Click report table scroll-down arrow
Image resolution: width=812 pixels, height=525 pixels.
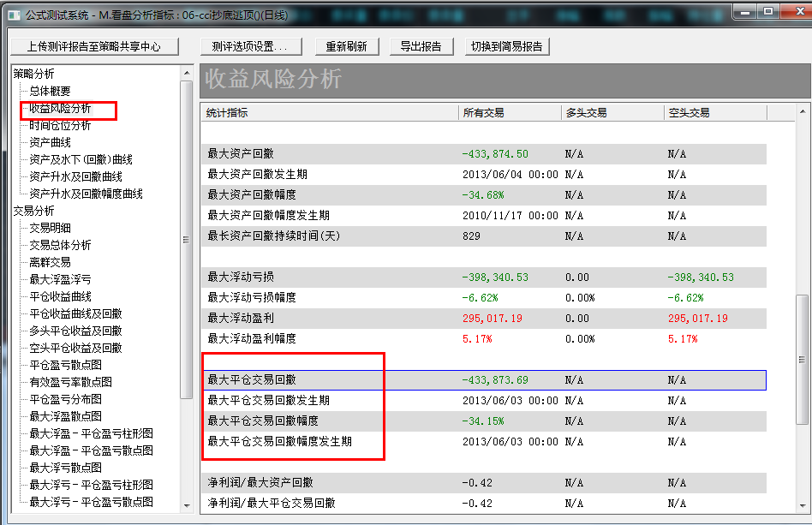click(803, 506)
